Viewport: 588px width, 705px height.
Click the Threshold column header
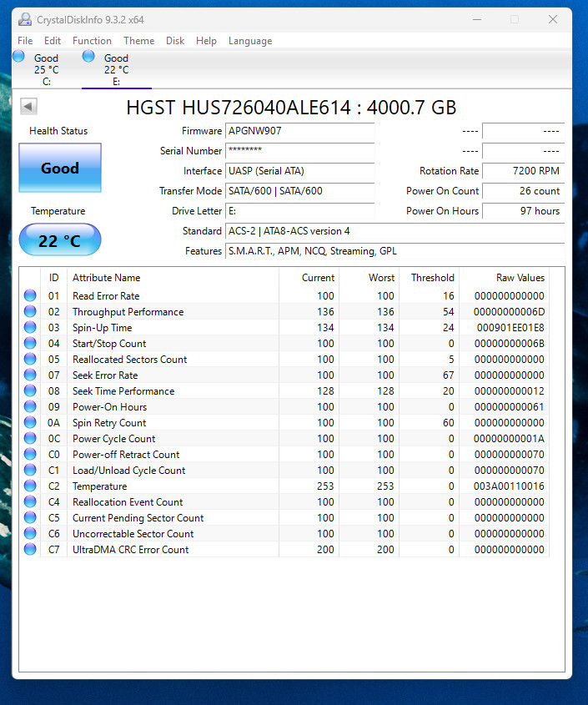(x=429, y=278)
